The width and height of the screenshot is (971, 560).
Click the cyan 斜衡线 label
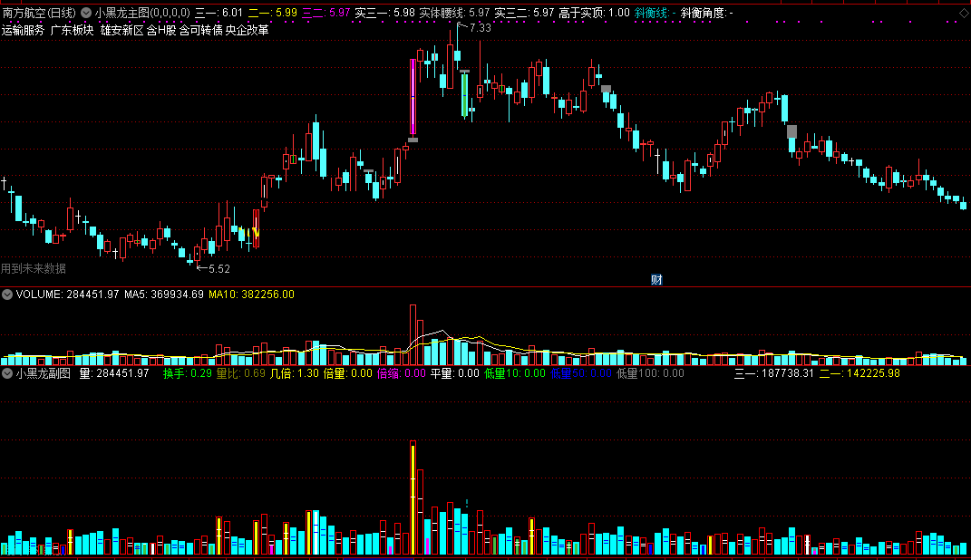pos(652,13)
